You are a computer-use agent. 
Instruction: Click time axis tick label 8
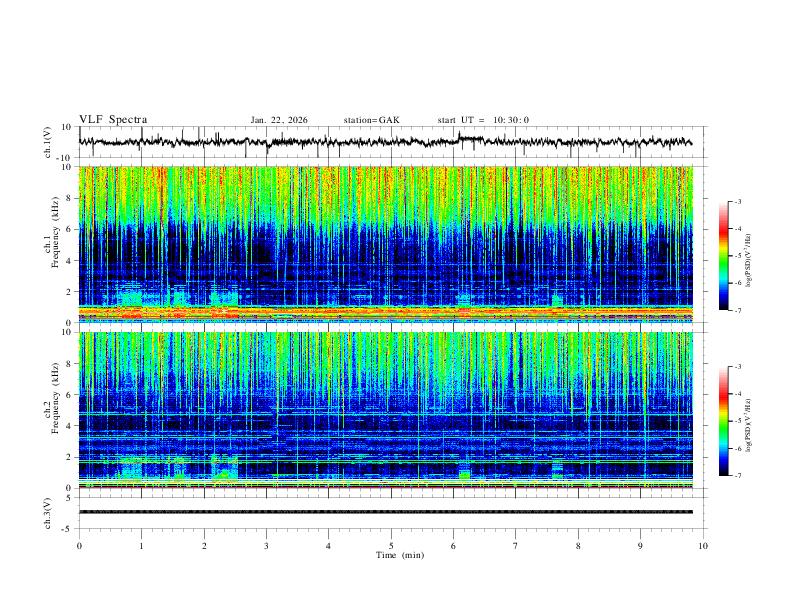578,546
